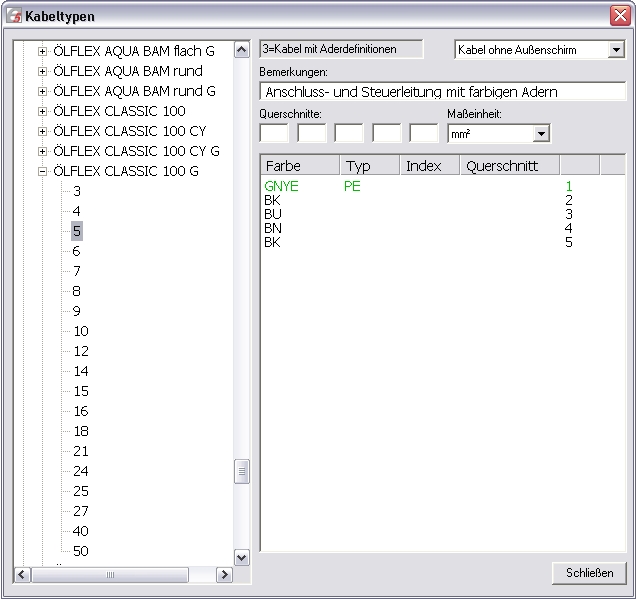This screenshot has width=637, height=599.
Task: Open the Kabel ohne Außenschirm dropdown
Action: [x=616, y=50]
